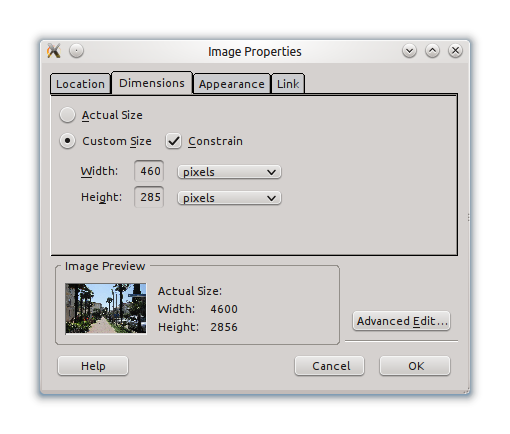Close the Image Properties dialog
This screenshot has height=434, width=510.
point(455,51)
